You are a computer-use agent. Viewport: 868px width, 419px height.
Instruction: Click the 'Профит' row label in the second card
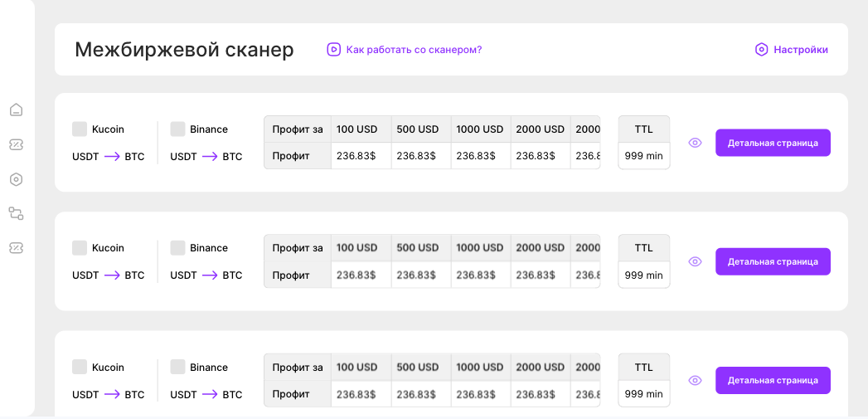click(298, 275)
